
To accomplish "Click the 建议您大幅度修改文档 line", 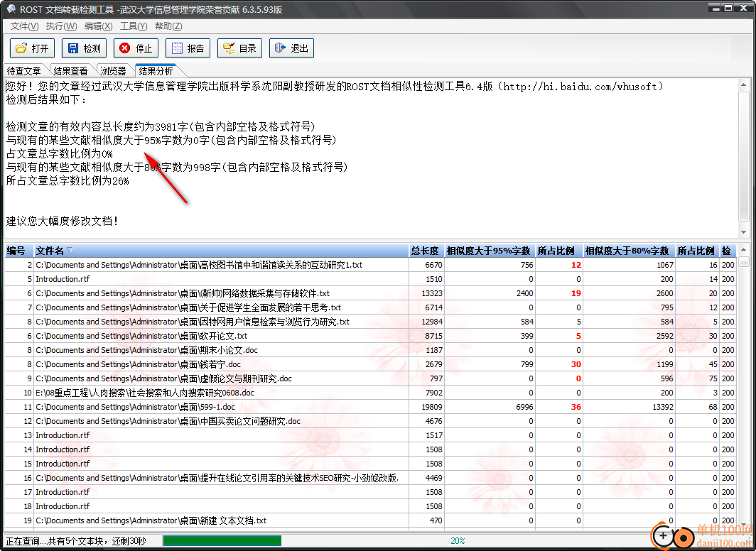I will (x=63, y=221).
